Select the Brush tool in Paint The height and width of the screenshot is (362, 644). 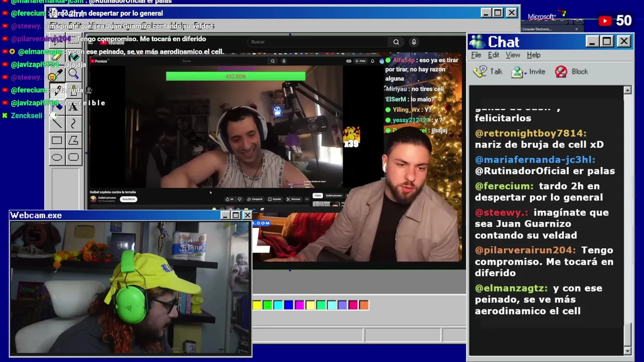pyautogui.click(x=73, y=90)
